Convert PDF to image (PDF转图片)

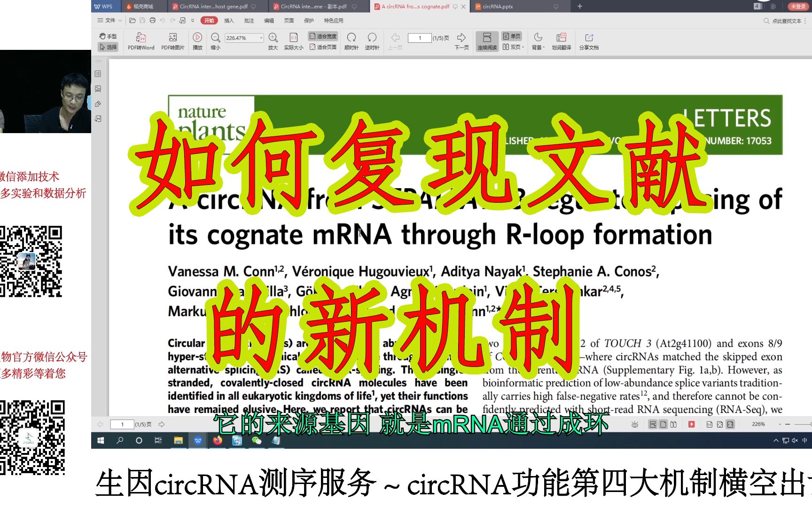(172, 41)
